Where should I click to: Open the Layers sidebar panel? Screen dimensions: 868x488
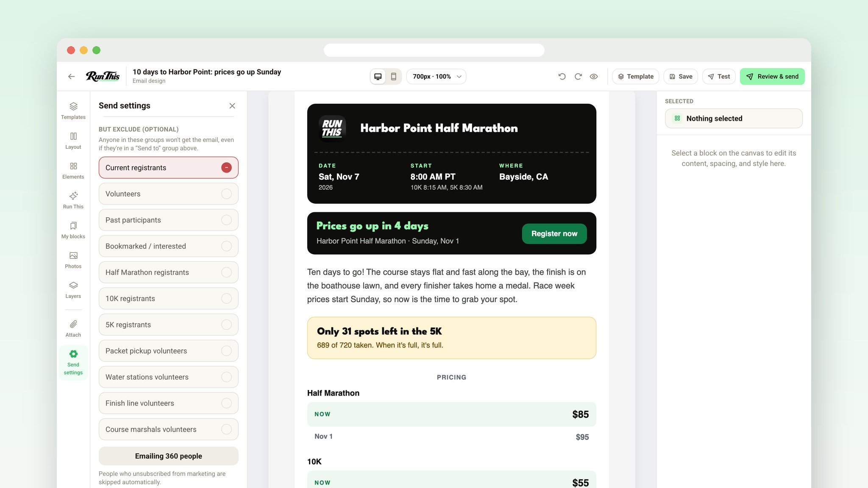73,290
